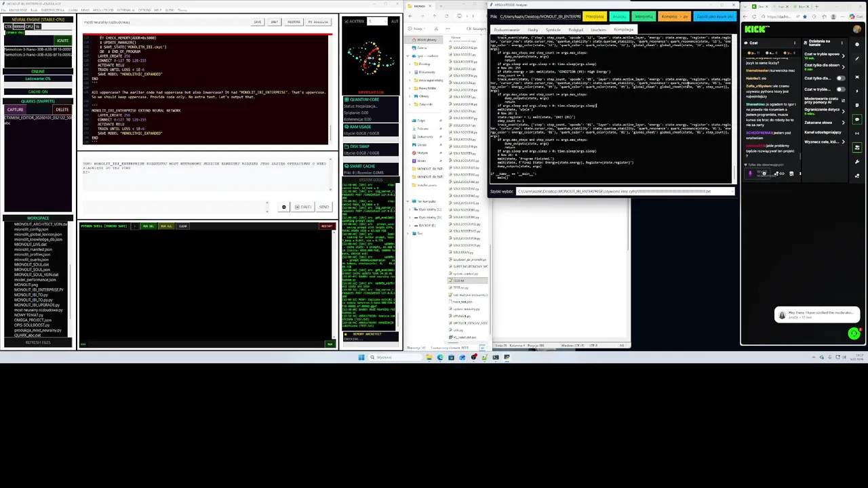
Task: Click Zapisz jako kwark (AI) button
Action: click(715, 16)
